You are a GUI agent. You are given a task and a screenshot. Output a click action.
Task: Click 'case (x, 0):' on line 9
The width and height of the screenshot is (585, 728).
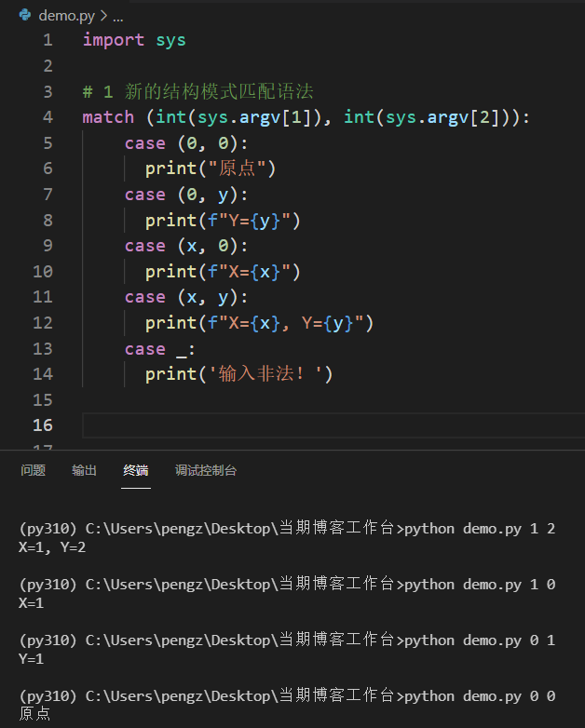click(186, 246)
